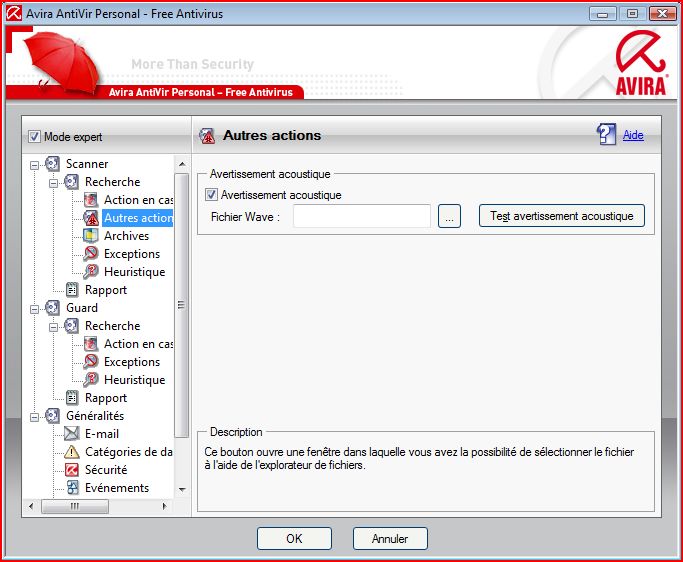
Task: Click the Guard gear icon
Action: coord(52,308)
